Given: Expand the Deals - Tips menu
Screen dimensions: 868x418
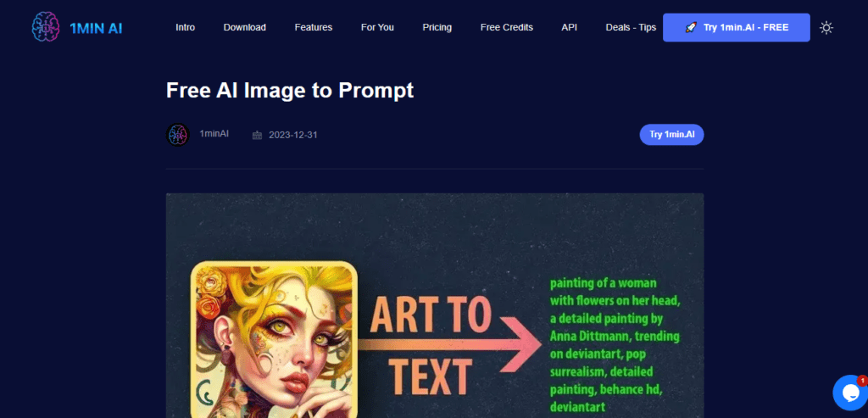Looking at the screenshot, I should (631, 27).
